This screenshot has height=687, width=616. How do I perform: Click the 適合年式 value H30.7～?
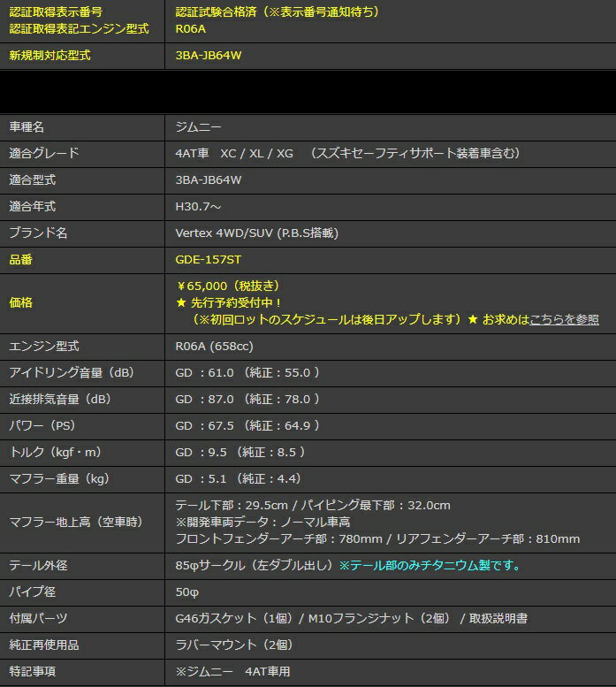[x=198, y=206]
